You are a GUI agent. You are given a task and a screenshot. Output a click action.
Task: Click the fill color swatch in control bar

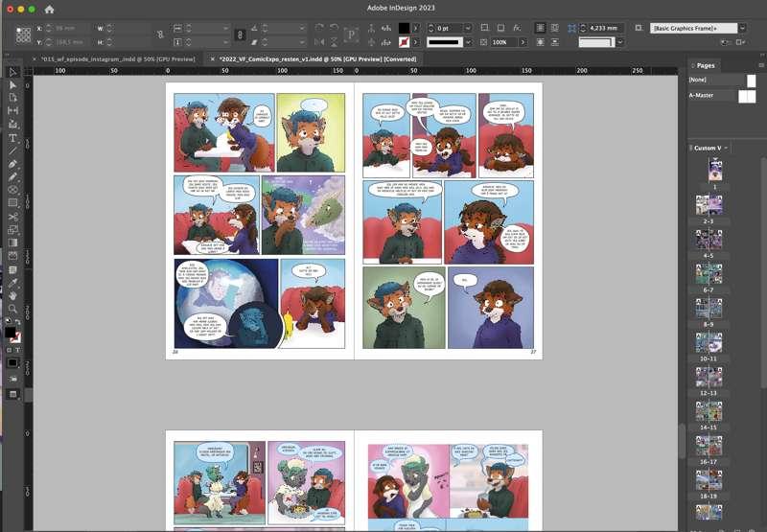click(x=404, y=28)
